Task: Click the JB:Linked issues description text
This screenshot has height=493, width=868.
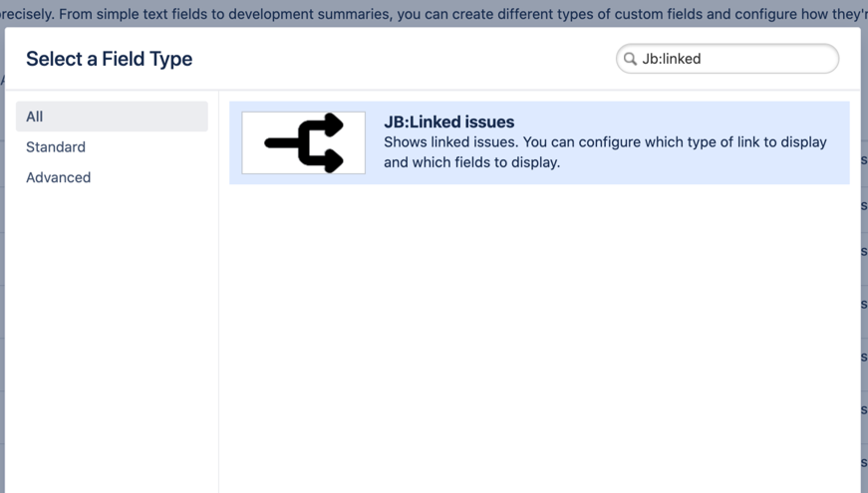Action: pos(605,152)
